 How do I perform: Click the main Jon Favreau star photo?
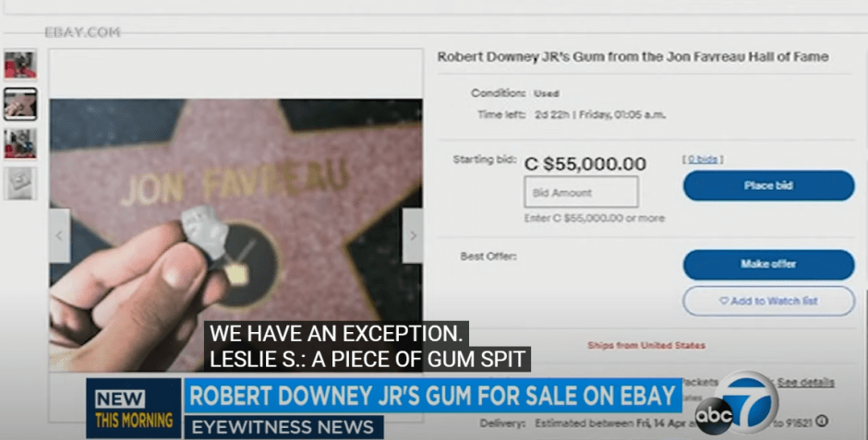[x=235, y=235]
